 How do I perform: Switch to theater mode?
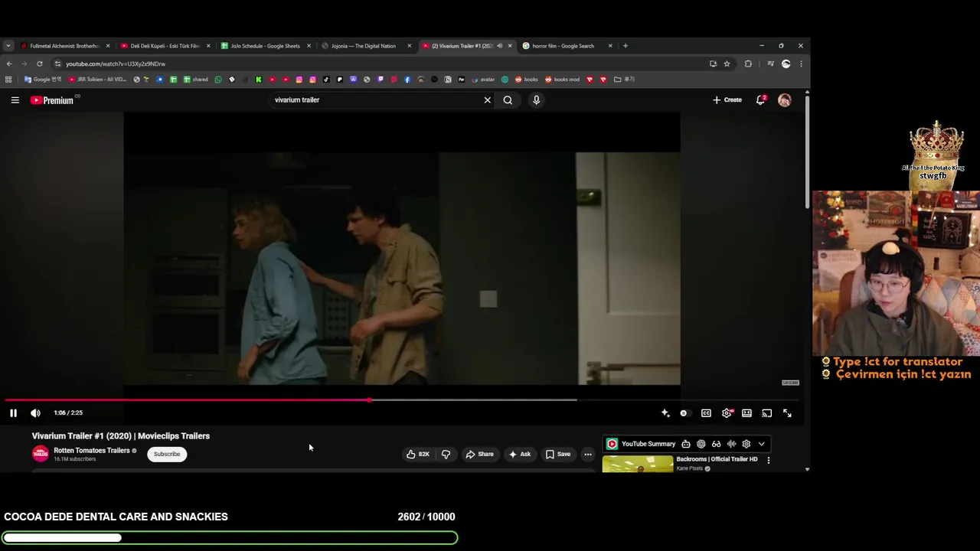(746, 412)
